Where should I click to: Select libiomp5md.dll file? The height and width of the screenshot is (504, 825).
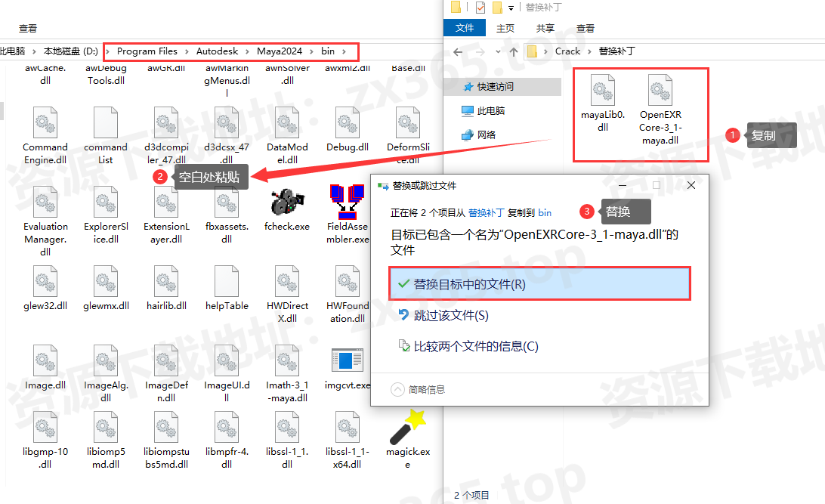pyautogui.click(x=106, y=441)
